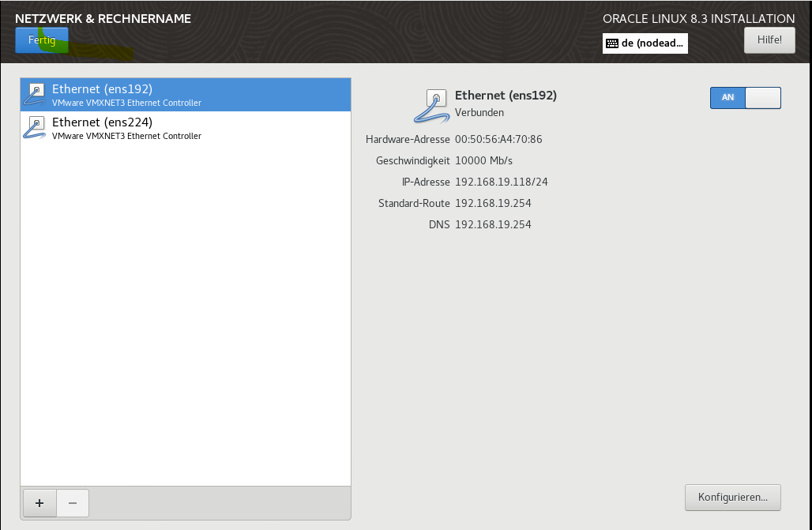This screenshot has height=530, width=812.
Task: Remove the selected device with minus button
Action: click(73, 502)
